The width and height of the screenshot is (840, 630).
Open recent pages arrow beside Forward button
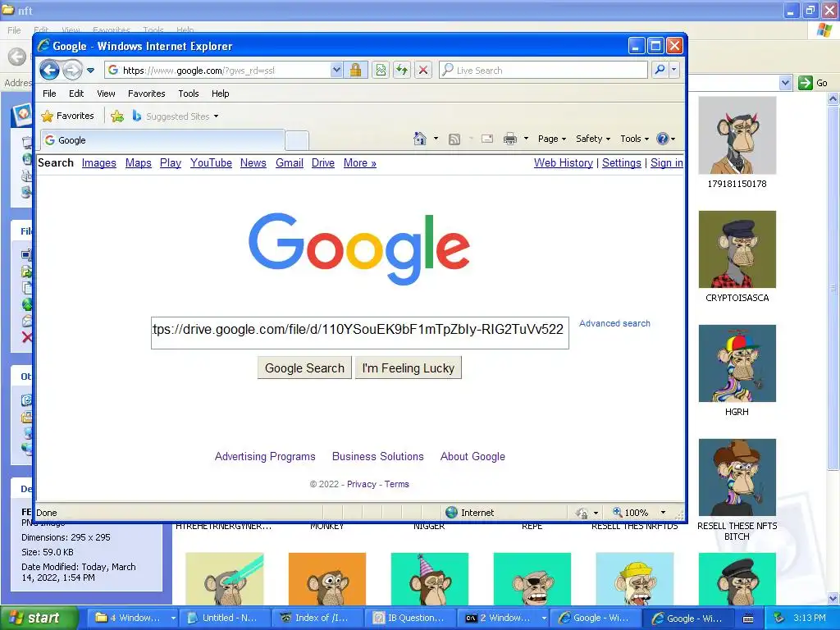pyautogui.click(x=90, y=71)
